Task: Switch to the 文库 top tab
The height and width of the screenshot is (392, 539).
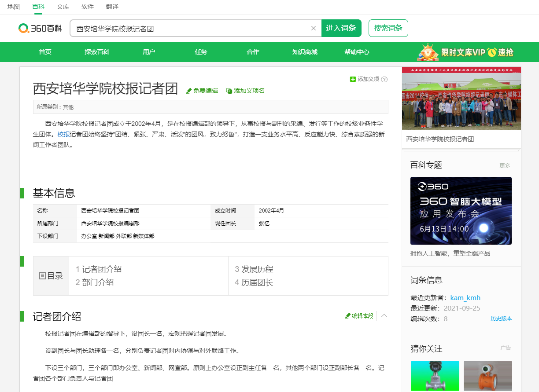Action: (63, 7)
